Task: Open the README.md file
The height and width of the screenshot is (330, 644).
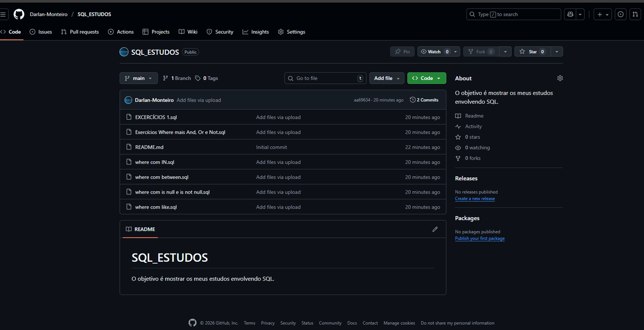Action: [149, 147]
